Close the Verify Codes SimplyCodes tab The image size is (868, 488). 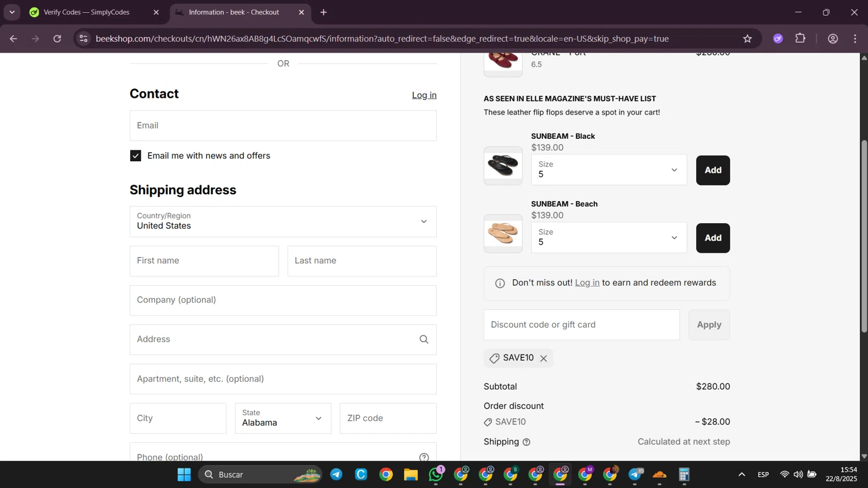coord(156,12)
